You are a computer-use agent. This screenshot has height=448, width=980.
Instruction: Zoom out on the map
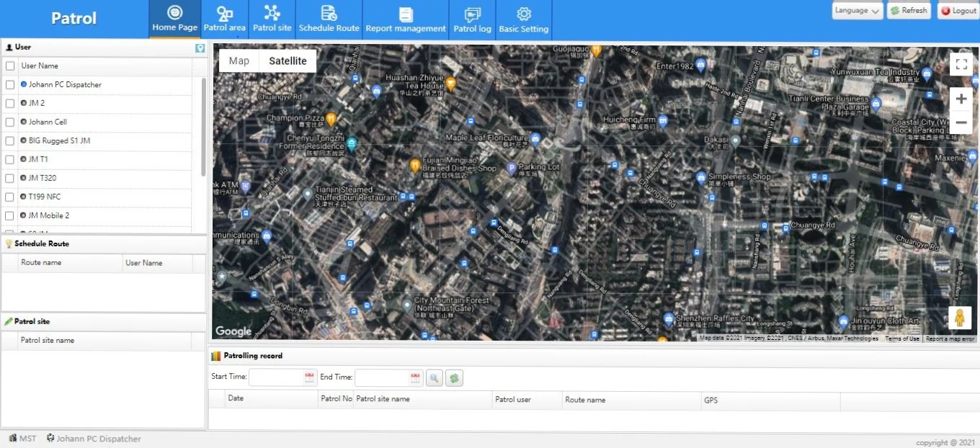[961, 123]
